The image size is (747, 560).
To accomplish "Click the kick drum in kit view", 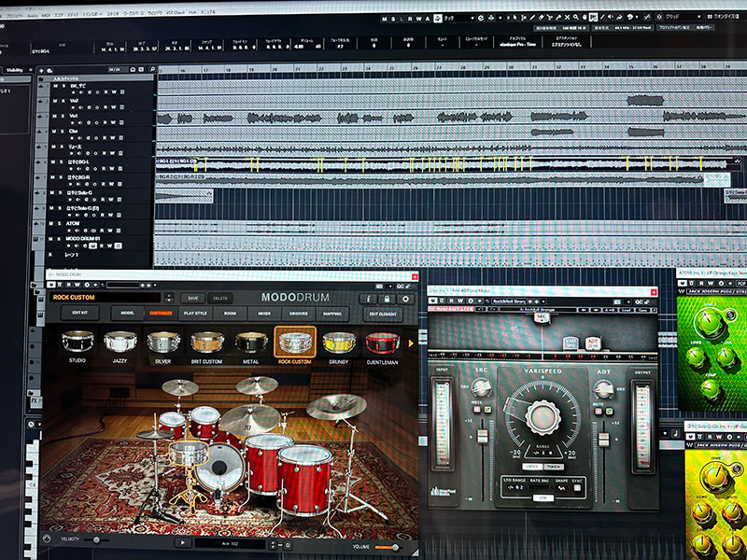I will (218, 469).
